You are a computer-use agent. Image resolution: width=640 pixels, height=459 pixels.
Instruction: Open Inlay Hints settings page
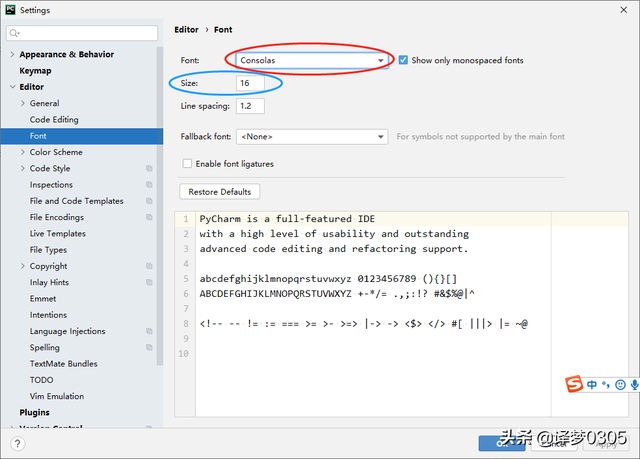49,282
